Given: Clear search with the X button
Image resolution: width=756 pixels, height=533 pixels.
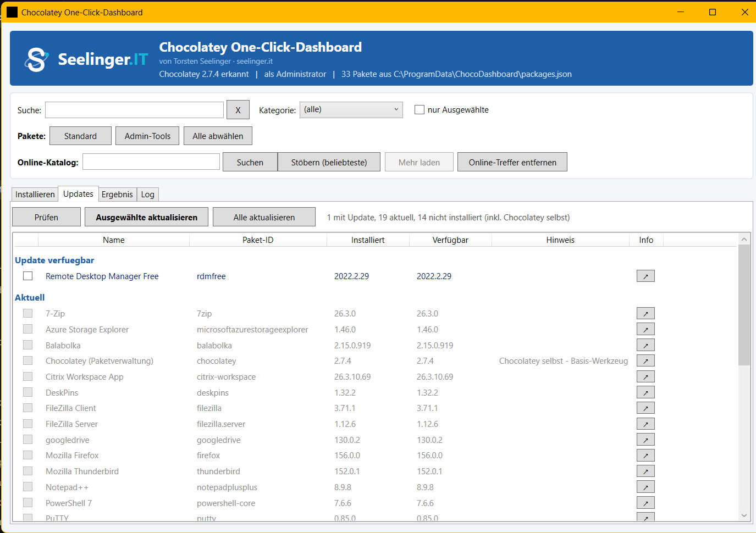Looking at the screenshot, I should click(x=238, y=110).
